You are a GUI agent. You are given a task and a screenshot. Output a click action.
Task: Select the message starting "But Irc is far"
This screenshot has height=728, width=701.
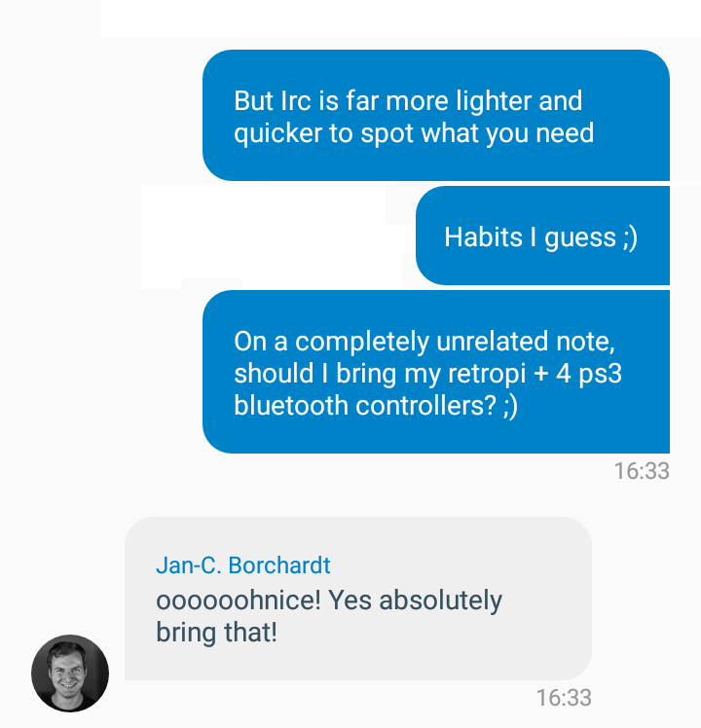(x=436, y=115)
